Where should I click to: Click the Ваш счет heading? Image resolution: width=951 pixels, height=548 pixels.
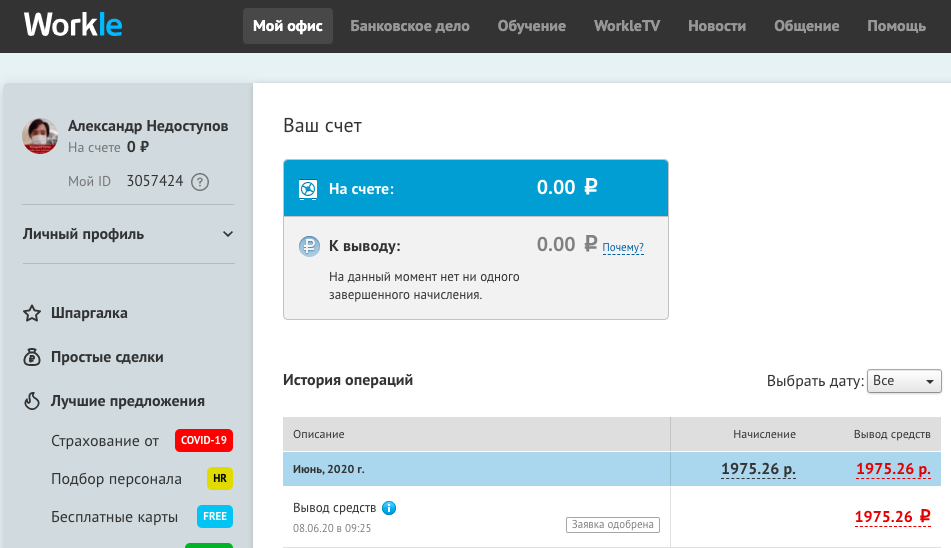pyautogui.click(x=322, y=125)
